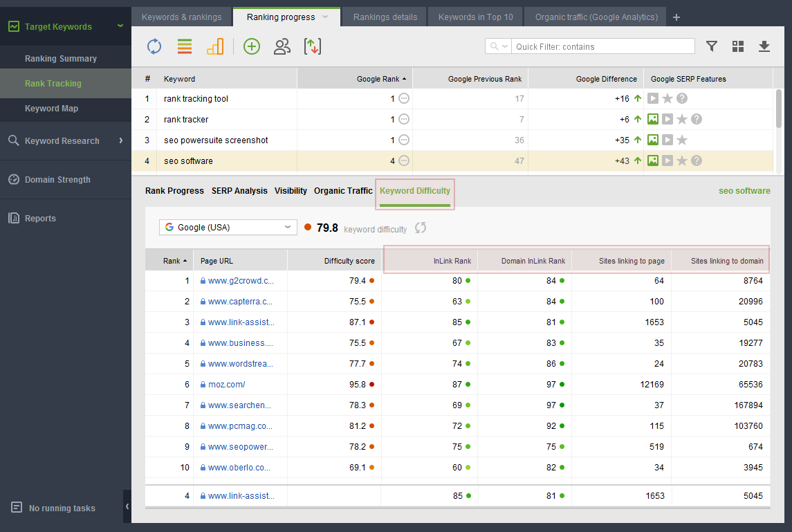Click the keywords table vertical scrollbar

click(x=778, y=109)
